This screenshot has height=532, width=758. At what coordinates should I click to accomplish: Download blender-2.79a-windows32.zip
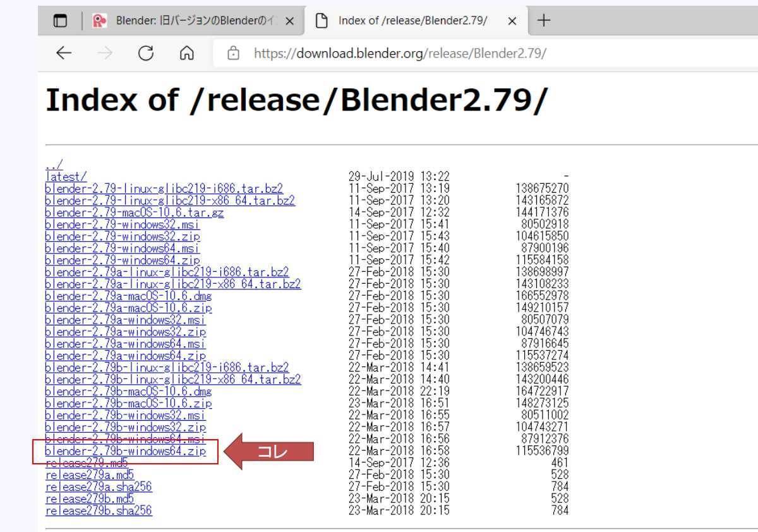point(126,332)
